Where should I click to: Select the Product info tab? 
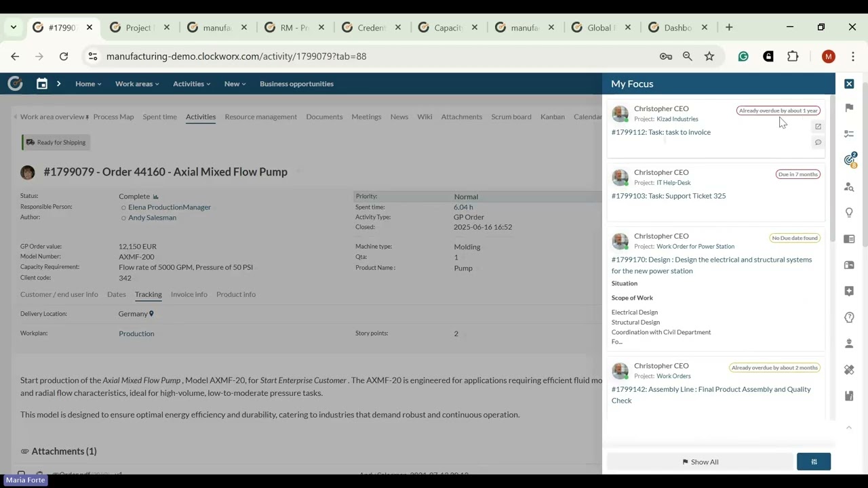point(236,294)
